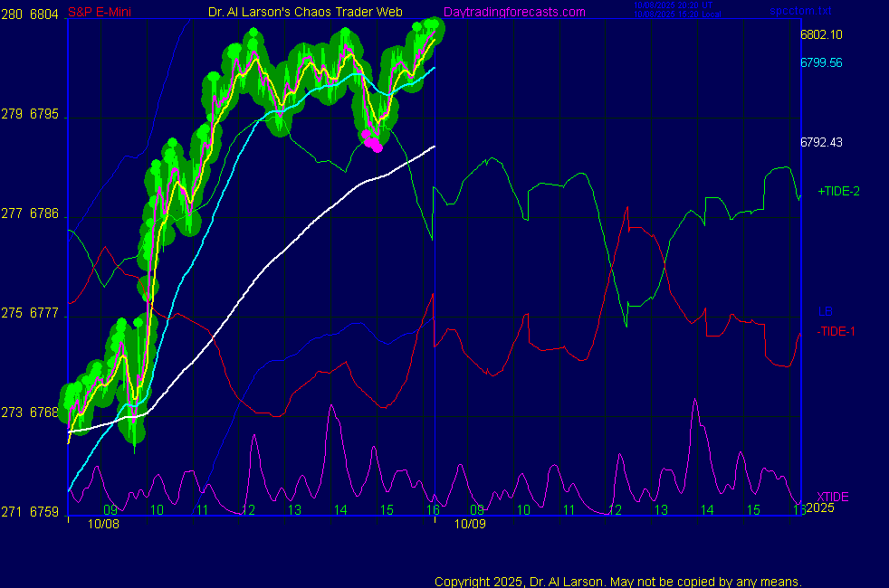Click the 10/08 date marker on axis
The image size is (889, 588).
tap(103, 524)
